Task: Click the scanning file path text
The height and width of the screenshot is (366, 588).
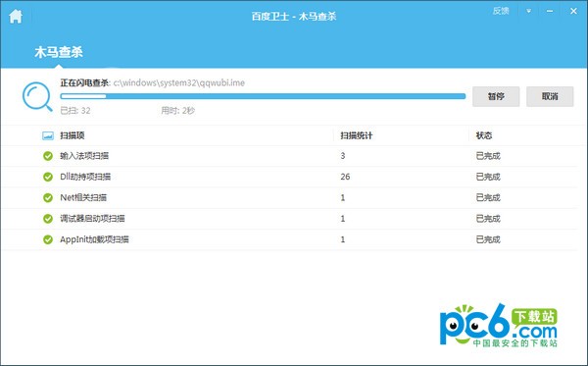Action: 179,83
